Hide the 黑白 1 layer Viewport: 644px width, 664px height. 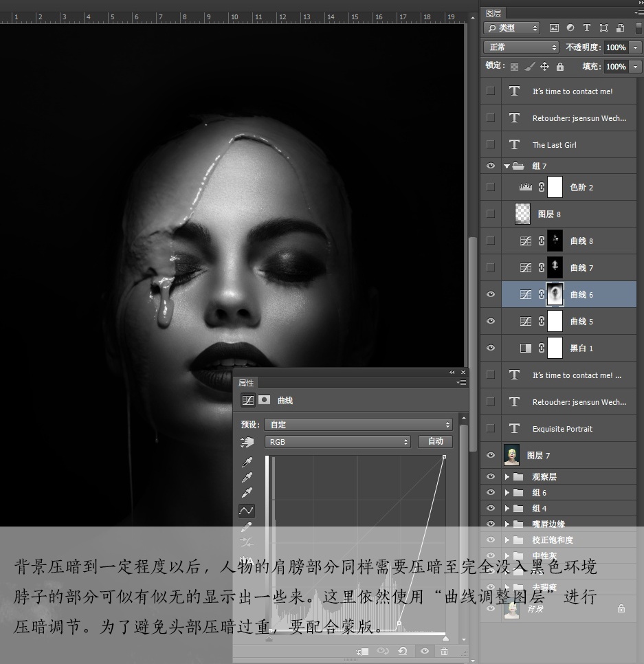491,348
